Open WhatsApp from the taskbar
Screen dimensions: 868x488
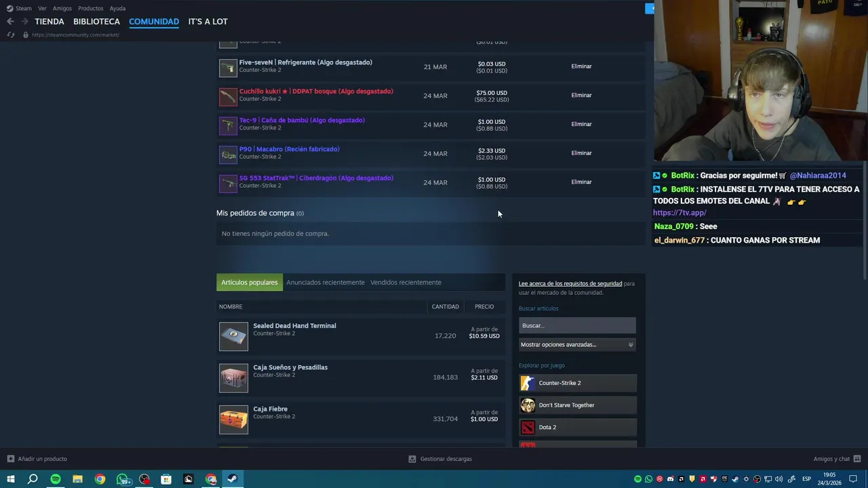coord(123,479)
